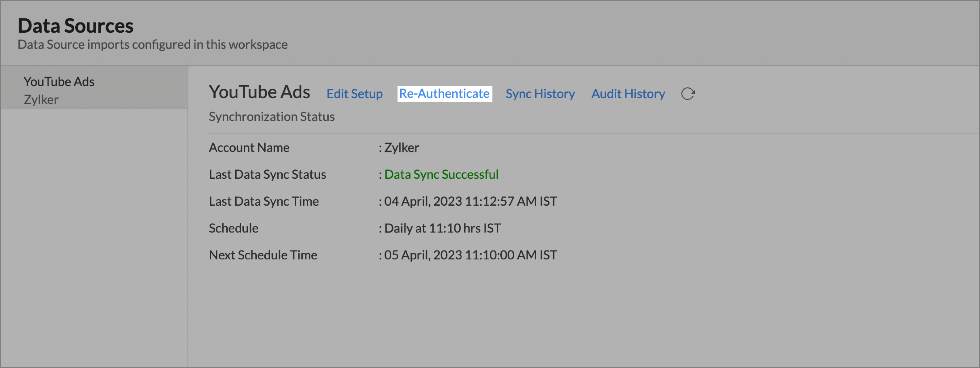Open the Edit Setup link

[x=354, y=94]
